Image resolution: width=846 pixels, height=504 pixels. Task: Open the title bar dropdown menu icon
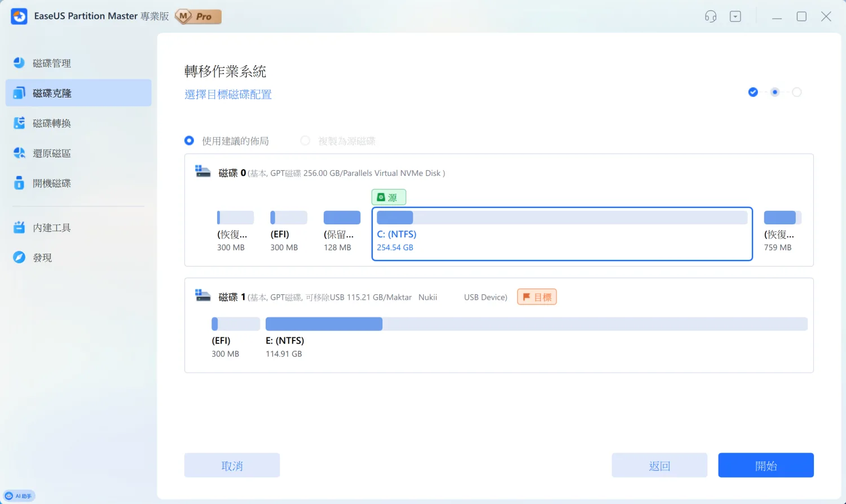pyautogui.click(x=735, y=16)
